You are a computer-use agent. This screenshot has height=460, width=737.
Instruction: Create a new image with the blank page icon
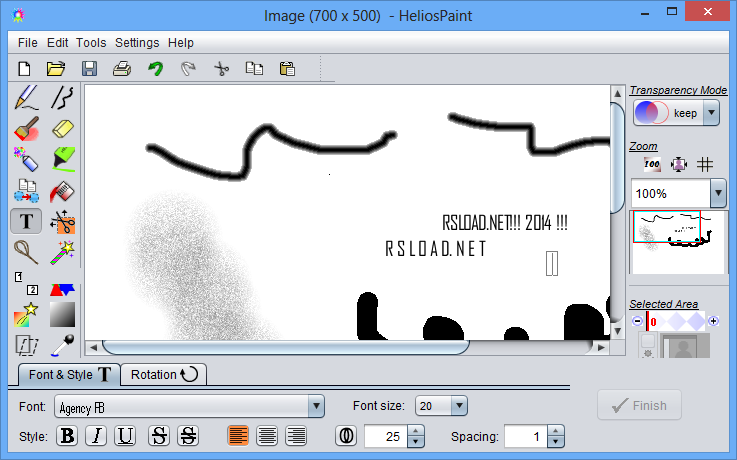click(24, 69)
